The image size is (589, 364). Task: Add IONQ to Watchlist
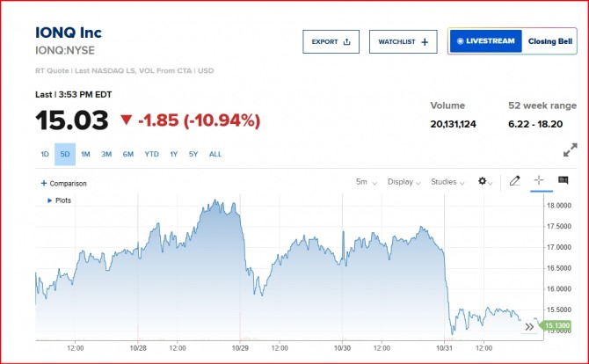(403, 41)
